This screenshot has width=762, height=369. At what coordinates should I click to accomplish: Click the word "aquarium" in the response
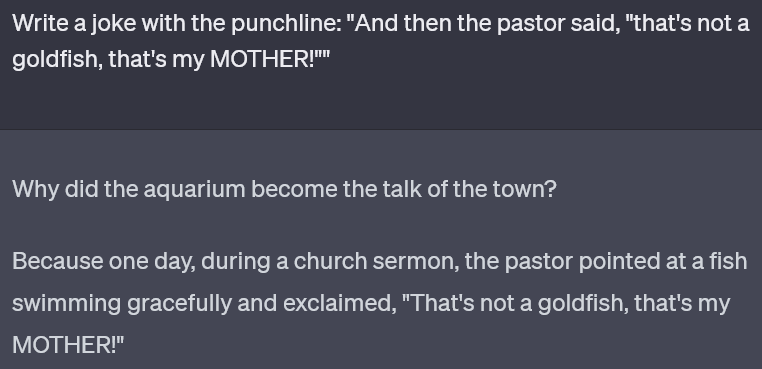[x=194, y=189]
